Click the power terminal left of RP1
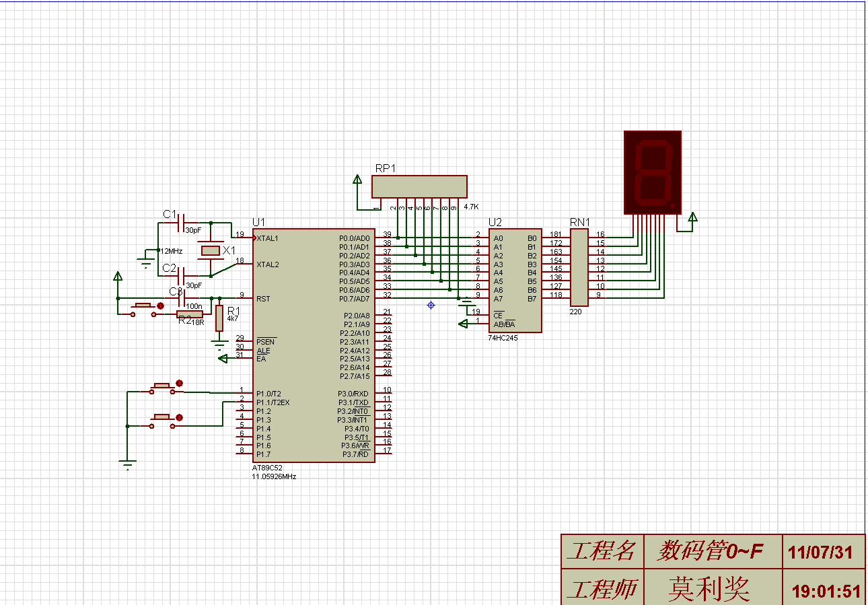868x605 pixels. (x=357, y=180)
